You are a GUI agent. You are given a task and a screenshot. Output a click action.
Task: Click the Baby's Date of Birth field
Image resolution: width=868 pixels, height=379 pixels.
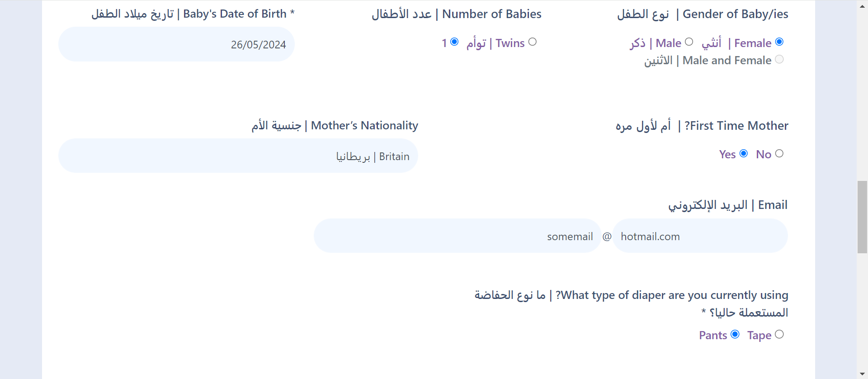[176, 44]
